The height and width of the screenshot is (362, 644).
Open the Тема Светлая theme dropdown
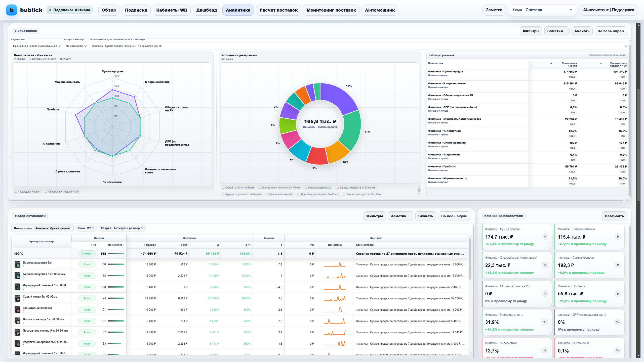543,10
